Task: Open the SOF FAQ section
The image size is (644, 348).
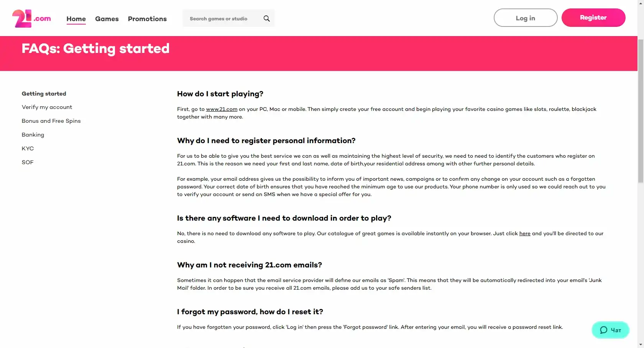Action: click(x=28, y=162)
